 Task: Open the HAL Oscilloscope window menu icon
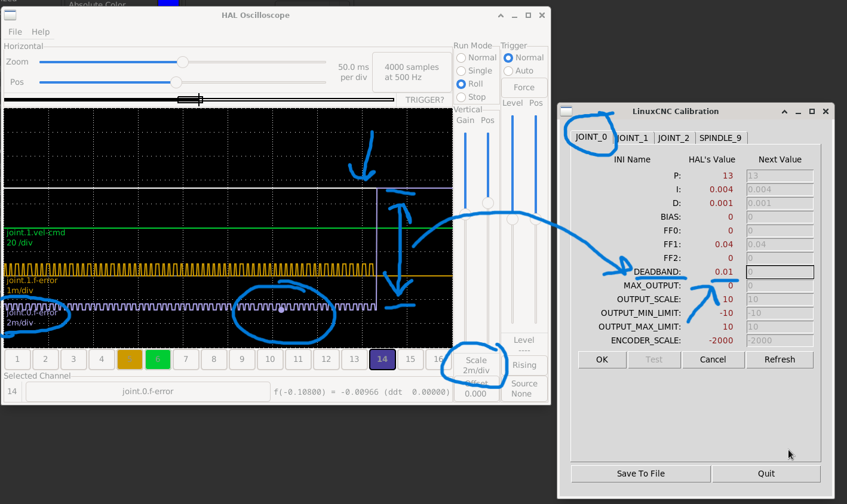click(10, 16)
